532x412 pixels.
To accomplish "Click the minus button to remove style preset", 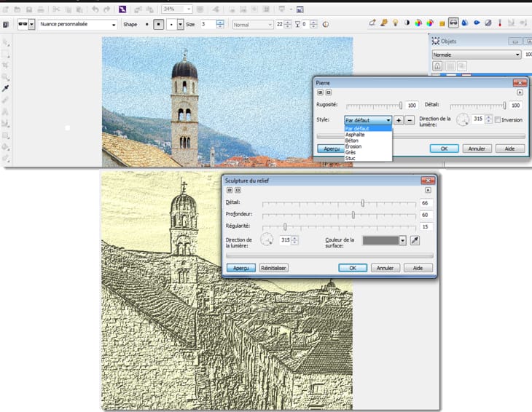I will [x=410, y=120].
